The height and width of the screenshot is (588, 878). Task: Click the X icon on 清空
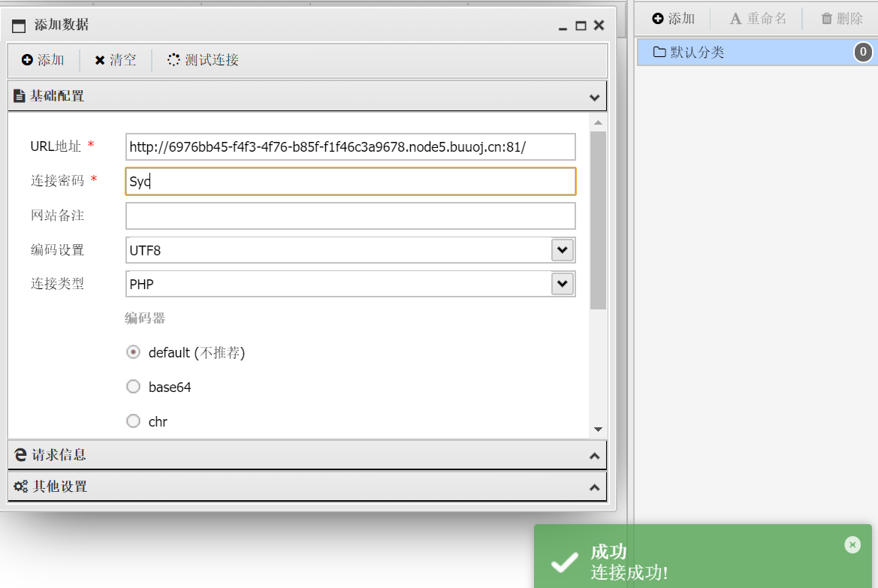[100, 60]
